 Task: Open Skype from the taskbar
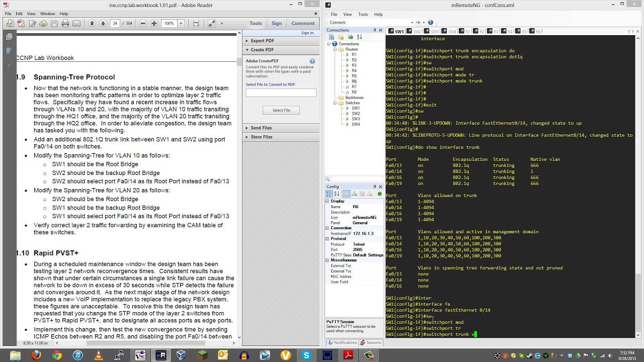pyautogui.click(x=306, y=355)
